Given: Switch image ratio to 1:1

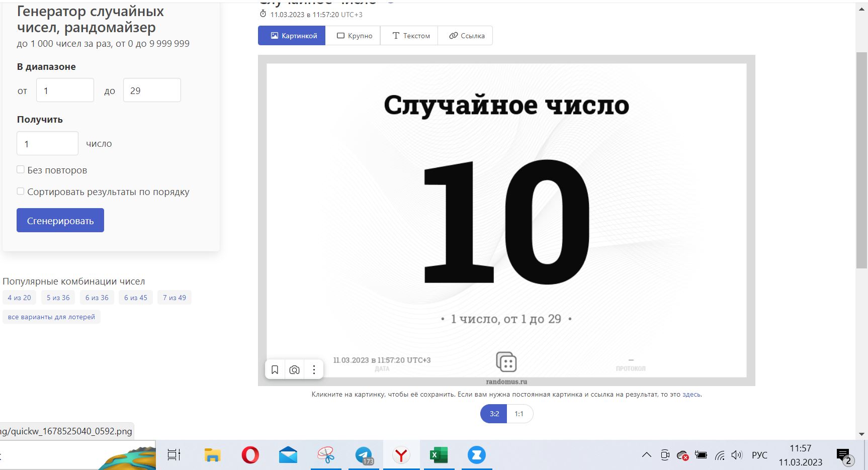Looking at the screenshot, I should point(519,414).
